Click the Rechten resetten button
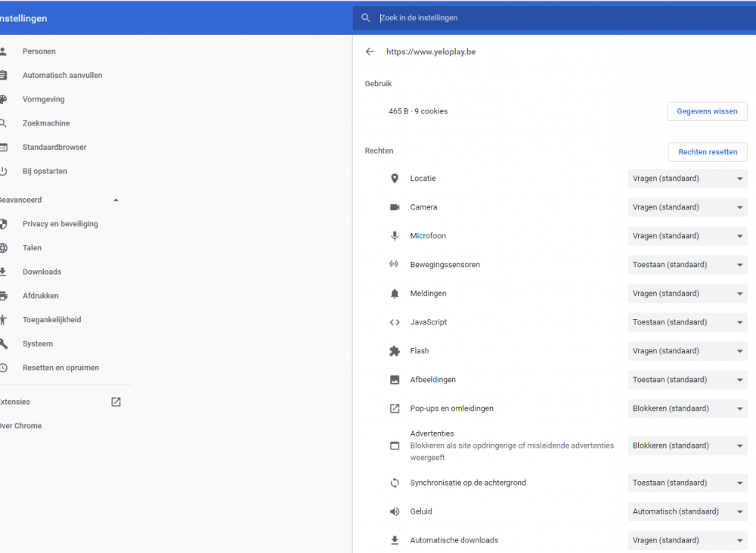The width and height of the screenshot is (756, 553). coord(708,152)
